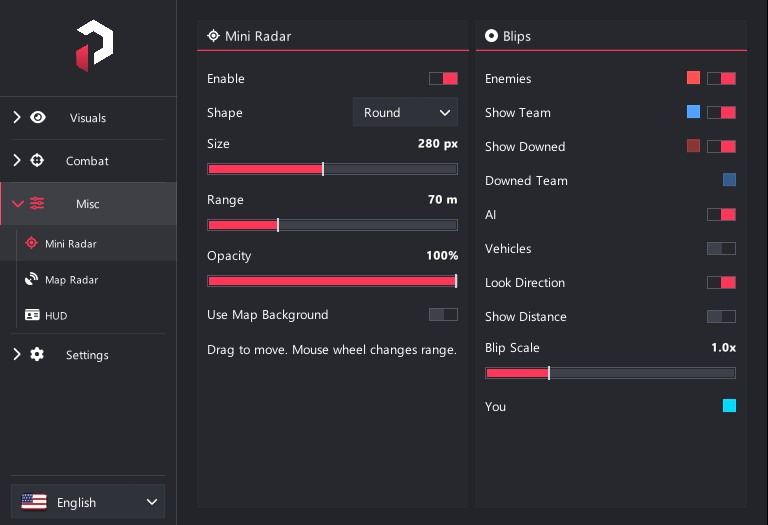Image resolution: width=768 pixels, height=525 pixels.
Task: Toggle the Mini Radar Enable switch
Action: click(x=443, y=78)
